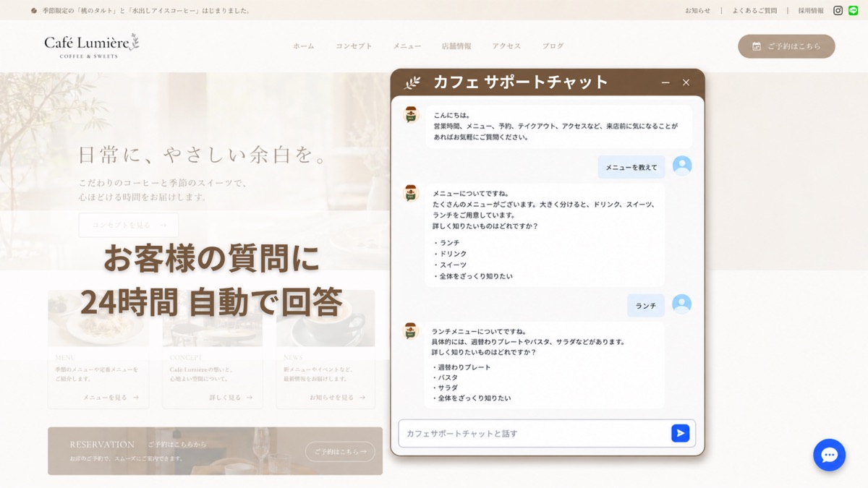Open 採用情報 link in top bar

811,11
